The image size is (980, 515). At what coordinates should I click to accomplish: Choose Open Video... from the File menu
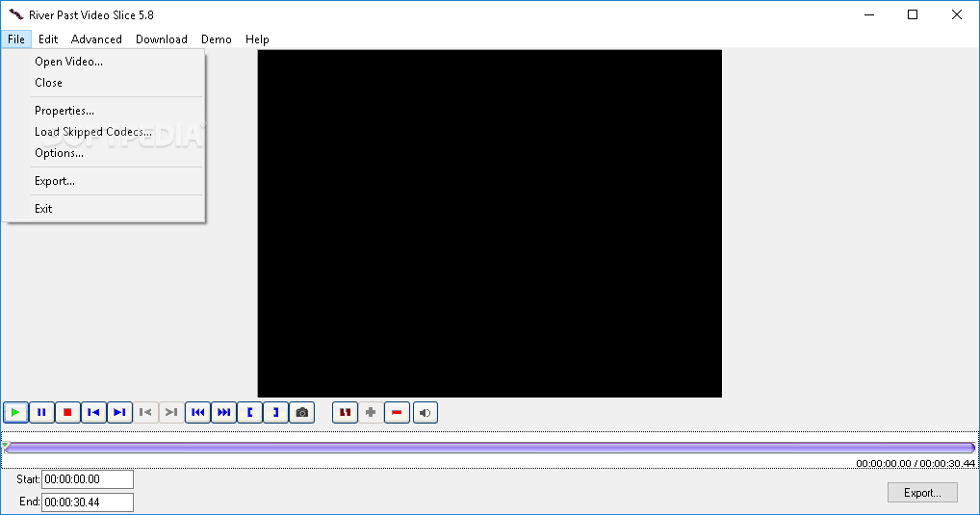tap(103, 62)
